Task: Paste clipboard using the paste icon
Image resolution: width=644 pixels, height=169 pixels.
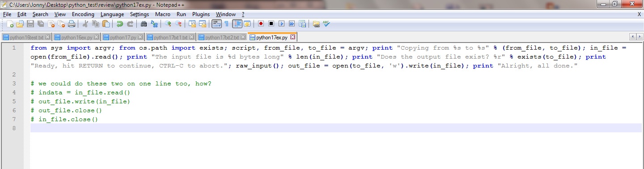Action: point(106,24)
